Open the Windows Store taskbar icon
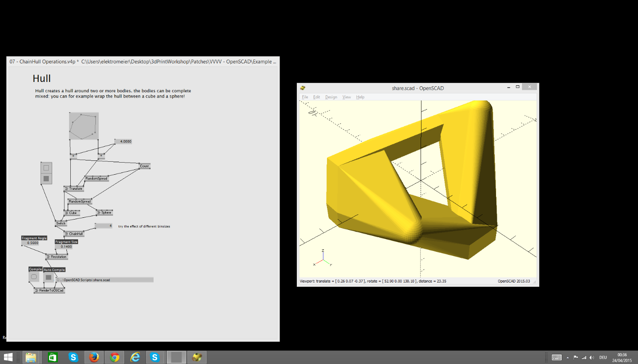 pos(53,357)
